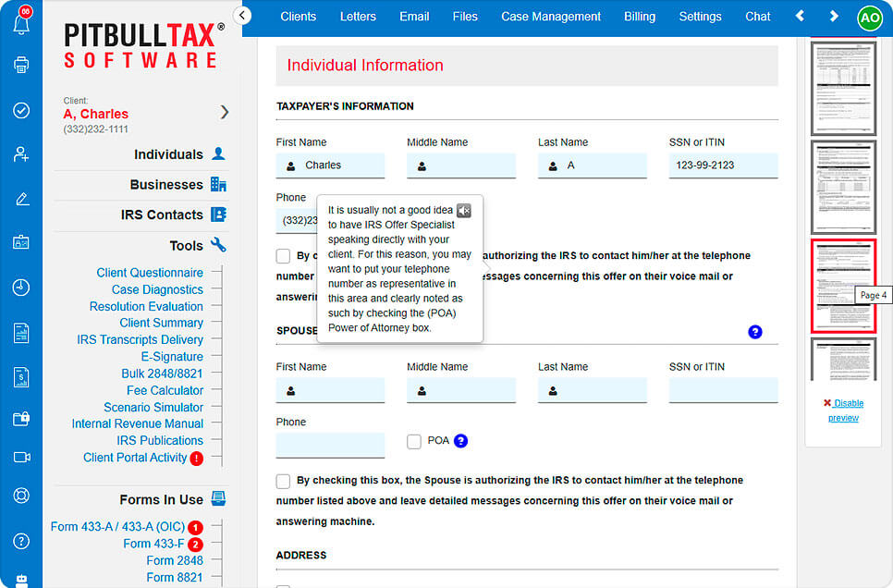Open Client Portal Activity link
The height and width of the screenshot is (588, 893).
tap(135, 458)
